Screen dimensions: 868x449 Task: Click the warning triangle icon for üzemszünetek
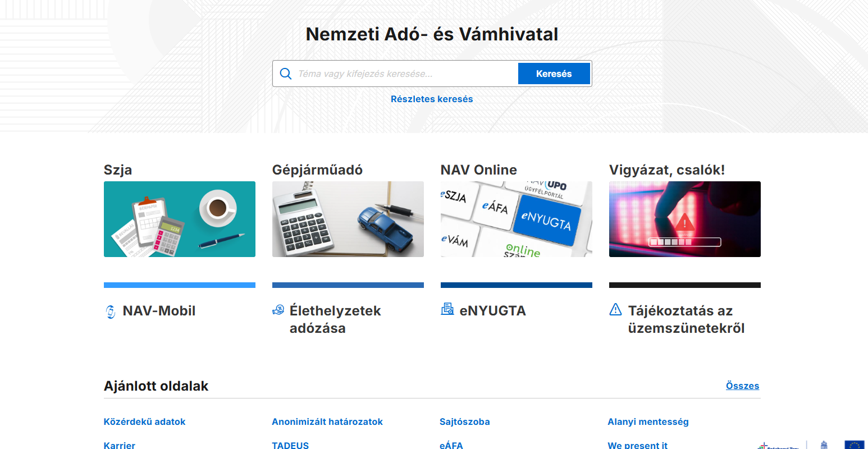[x=616, y=309]
